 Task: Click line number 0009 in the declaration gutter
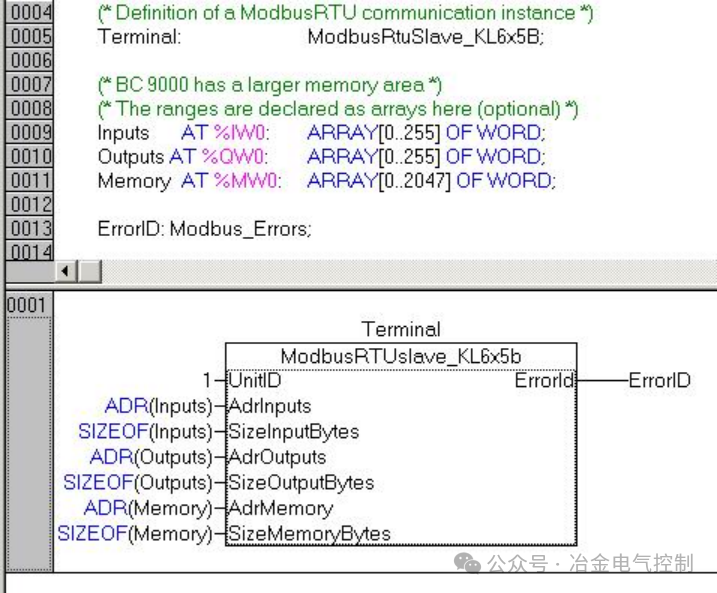pyautogui.click(x=30, y=133)
